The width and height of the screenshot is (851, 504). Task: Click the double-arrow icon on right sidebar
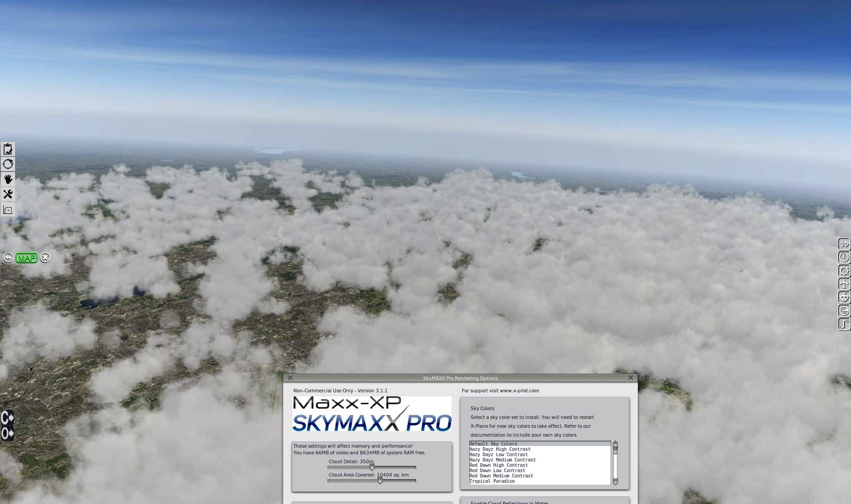[844, 244]
